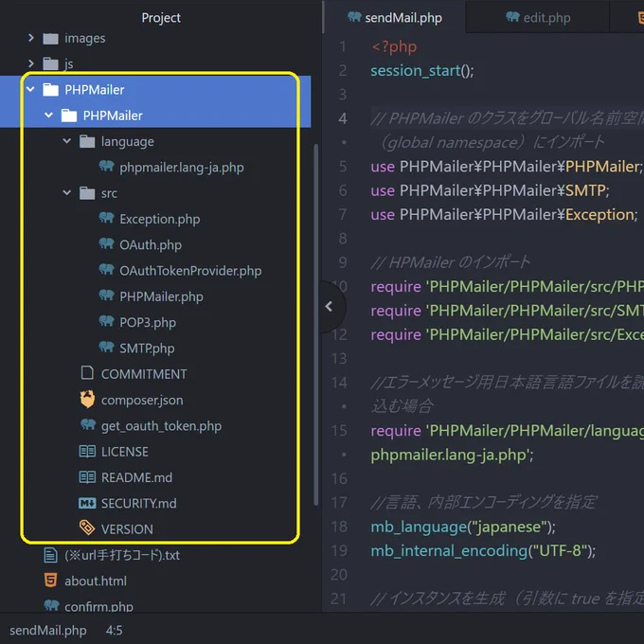Click the images folder icon
644x644 pixels.
50,39
